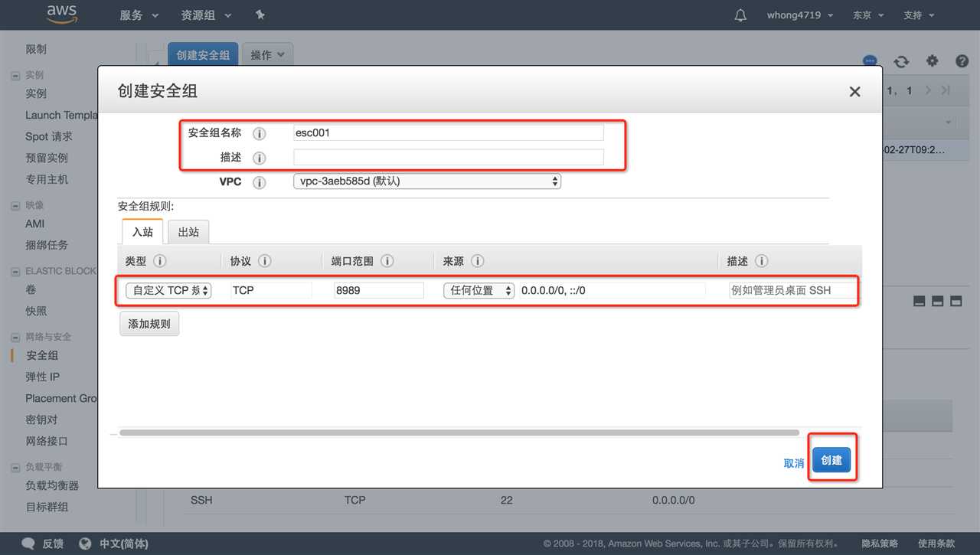Collapse the 实例 sidebar section
980x555 pixels.
coord(15,76)
